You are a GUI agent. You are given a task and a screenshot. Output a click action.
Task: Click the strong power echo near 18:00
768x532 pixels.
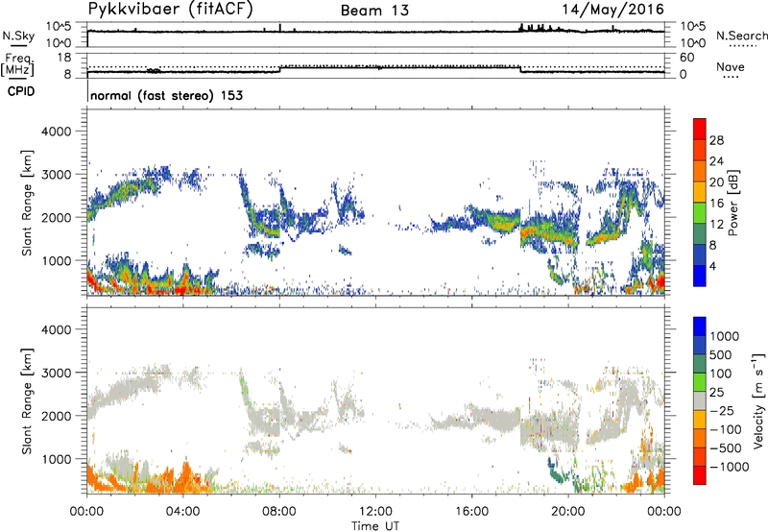pyautogui.click(x=526, y=231)
